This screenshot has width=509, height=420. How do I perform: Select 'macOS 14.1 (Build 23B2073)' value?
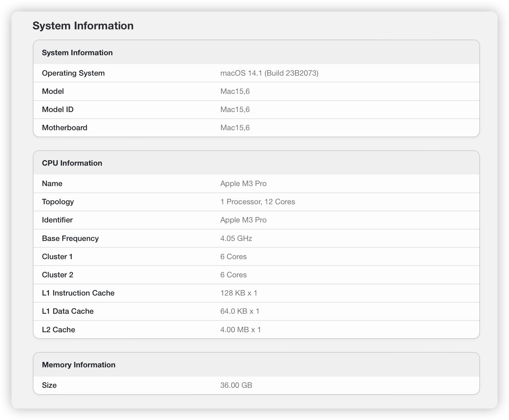(x=269, y=73)
